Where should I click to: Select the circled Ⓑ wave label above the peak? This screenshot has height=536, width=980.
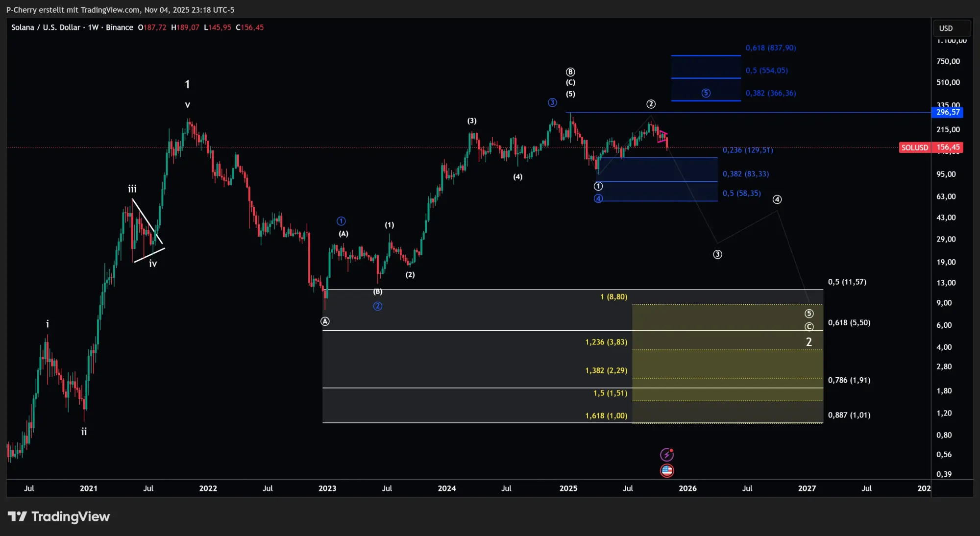click(569, 71)
